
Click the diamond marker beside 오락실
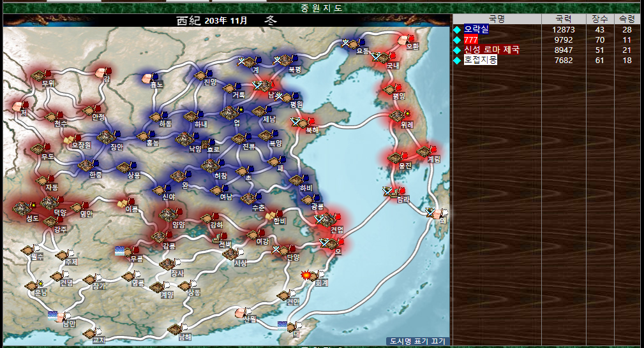457,29
